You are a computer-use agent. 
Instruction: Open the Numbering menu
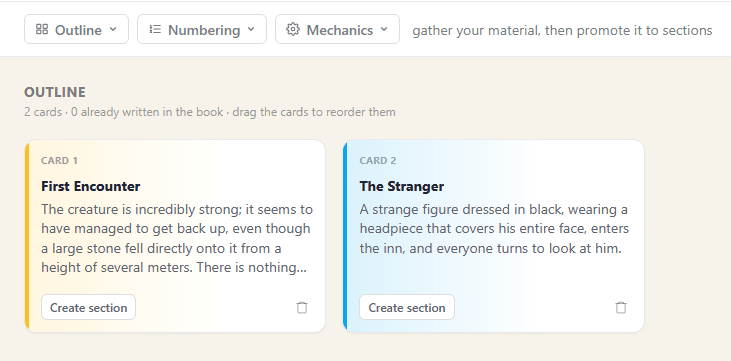pos(202,29)
